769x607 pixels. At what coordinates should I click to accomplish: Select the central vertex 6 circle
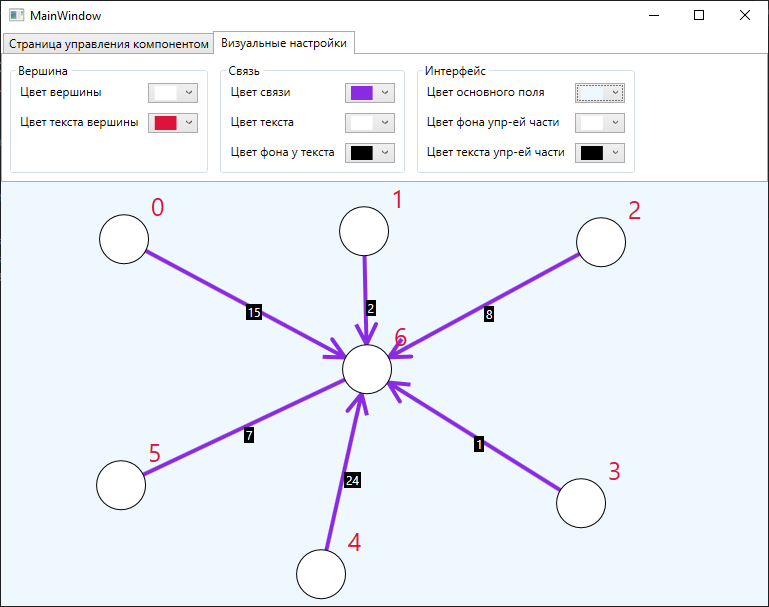pos(367,369)
